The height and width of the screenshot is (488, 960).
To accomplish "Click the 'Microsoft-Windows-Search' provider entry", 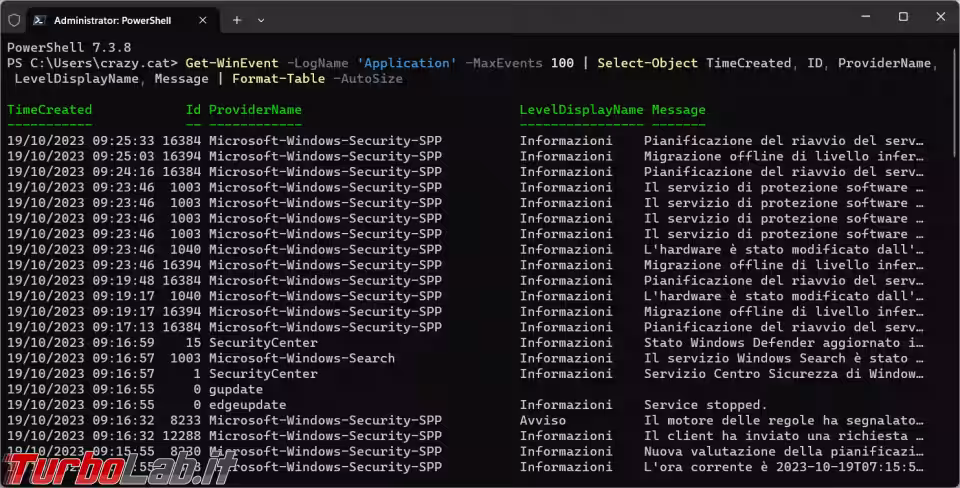I will (302, 358).
